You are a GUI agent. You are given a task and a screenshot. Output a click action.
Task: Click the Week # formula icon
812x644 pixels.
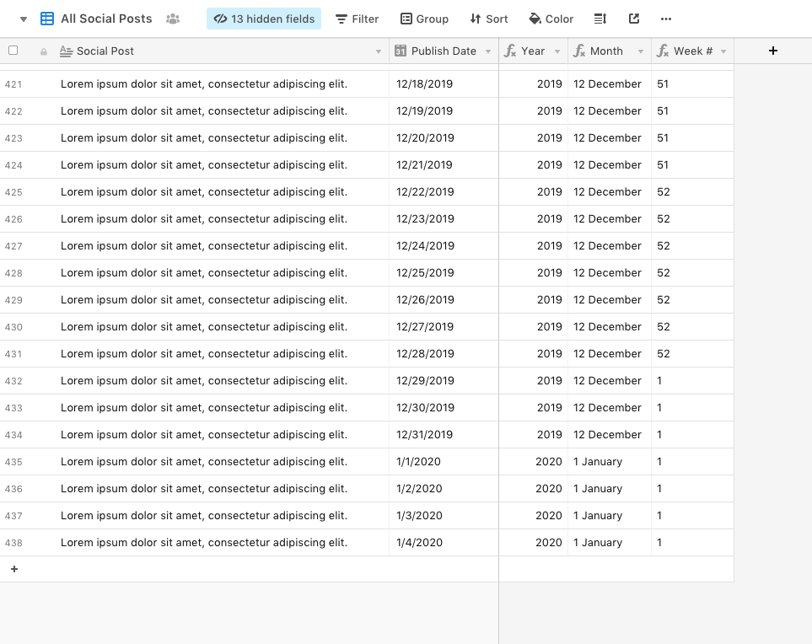tap(663, 51)
